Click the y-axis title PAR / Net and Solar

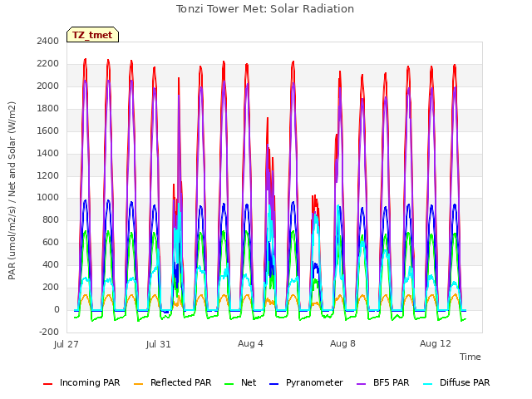pyautogui.click(x=12, y=190)
